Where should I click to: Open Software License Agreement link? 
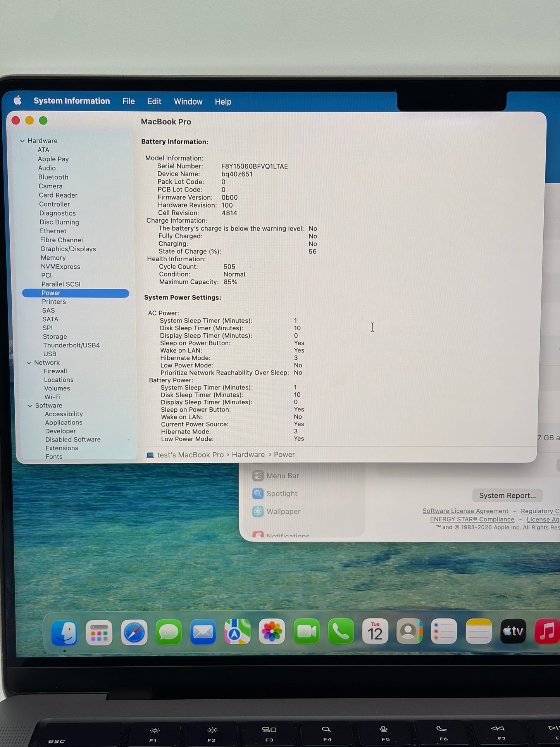click(x=465, y=511)
